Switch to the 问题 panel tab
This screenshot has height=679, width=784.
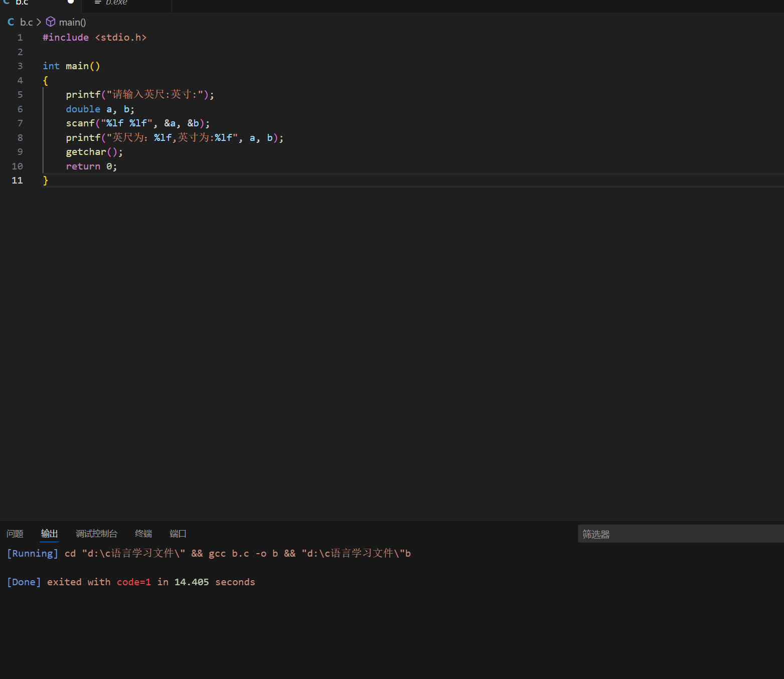point(15,534)
